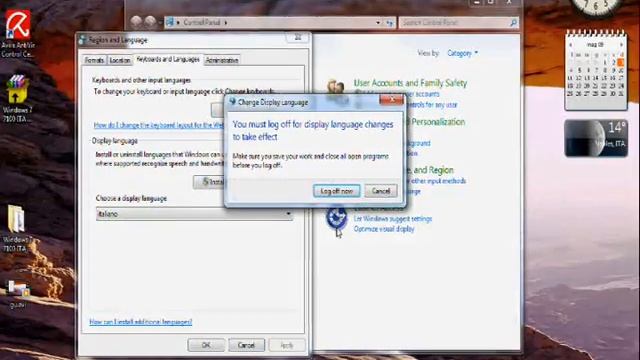The image size is (640, 360).
Task: Close the Change Display Language dialog
Action: pyautogui.click(x=391, y=99)
